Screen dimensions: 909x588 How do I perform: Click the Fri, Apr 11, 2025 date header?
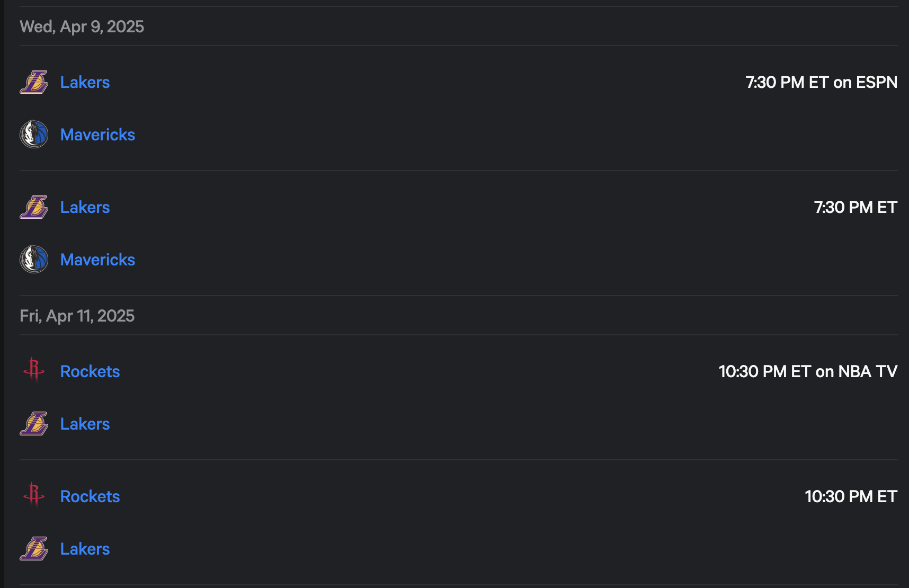click(77, 316)
